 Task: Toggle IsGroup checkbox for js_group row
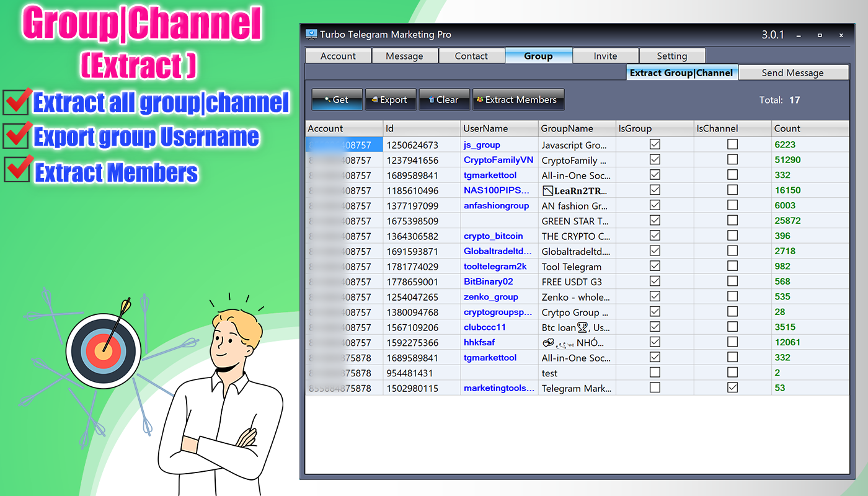coord(655,144)
